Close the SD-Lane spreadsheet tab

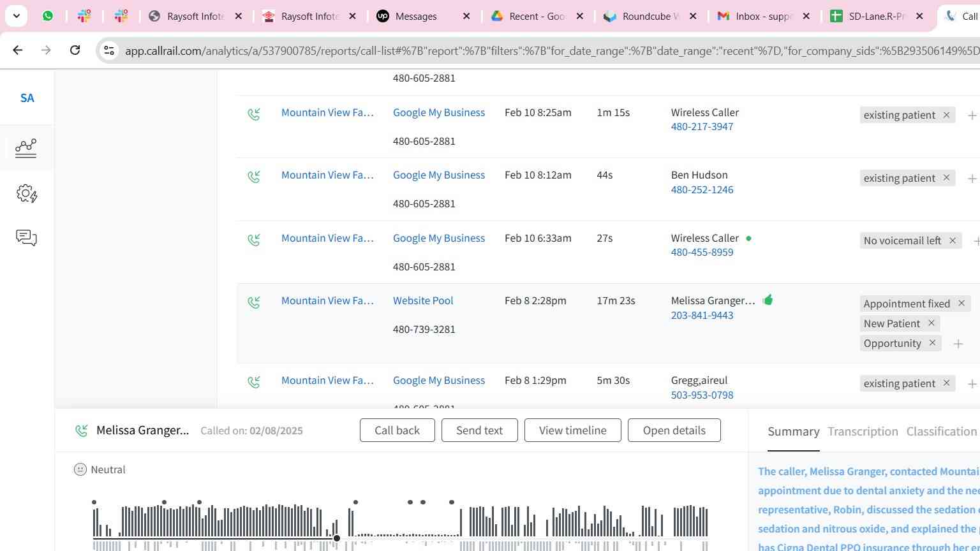919,16
